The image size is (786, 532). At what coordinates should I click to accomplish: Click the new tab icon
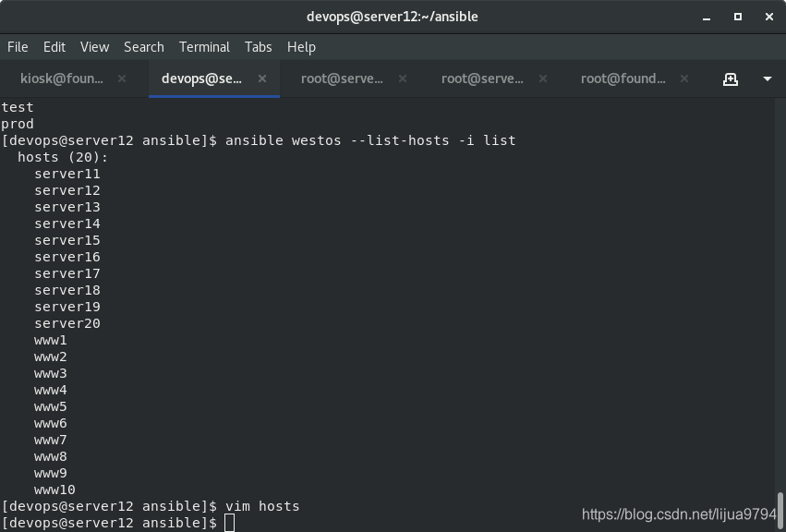pos(731,79)
